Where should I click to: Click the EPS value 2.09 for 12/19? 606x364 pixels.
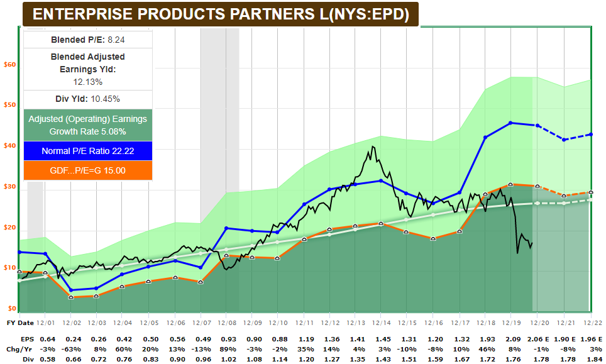pos(513,339)
